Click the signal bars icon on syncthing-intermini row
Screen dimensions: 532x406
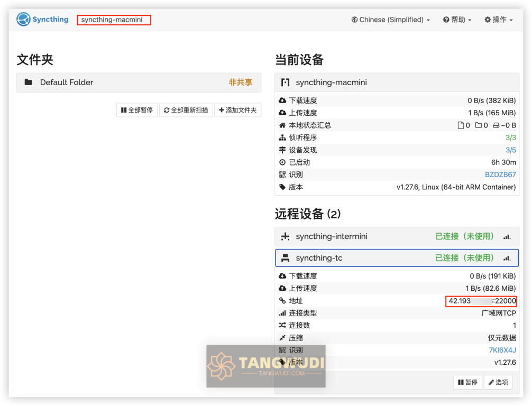(x=507, y=236)
